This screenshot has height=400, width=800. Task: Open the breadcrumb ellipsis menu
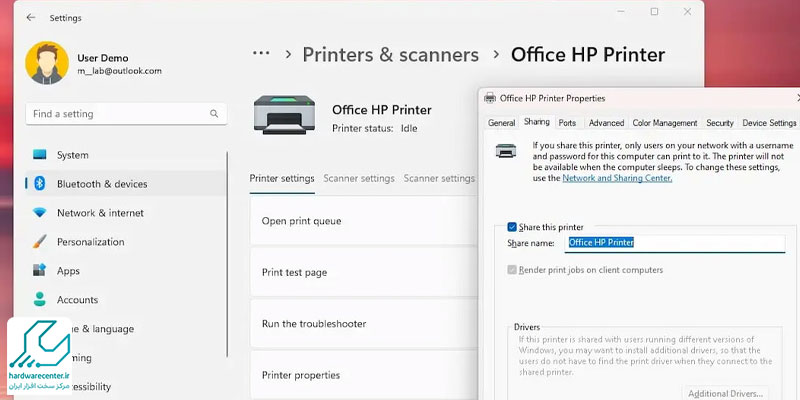coord(261,54)
